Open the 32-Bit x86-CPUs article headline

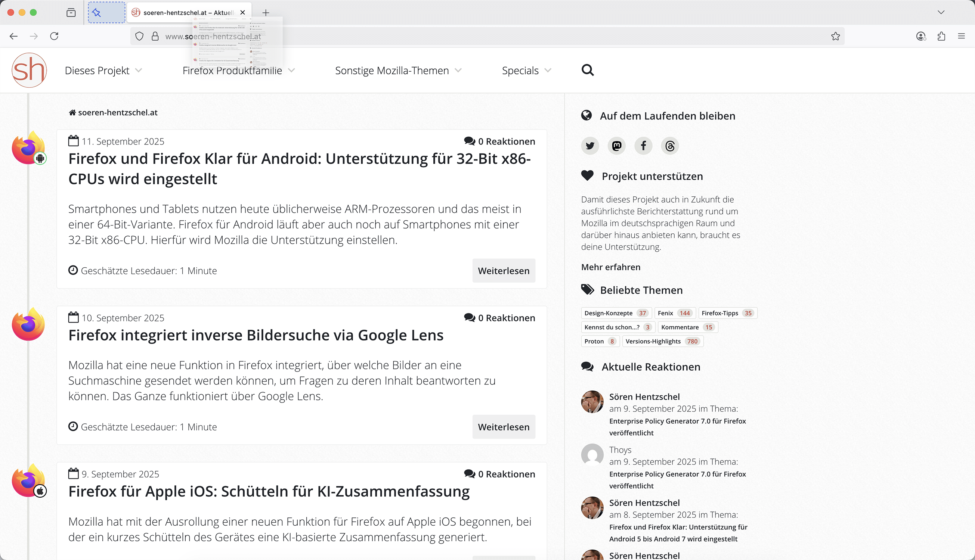[x=299, y=168]
